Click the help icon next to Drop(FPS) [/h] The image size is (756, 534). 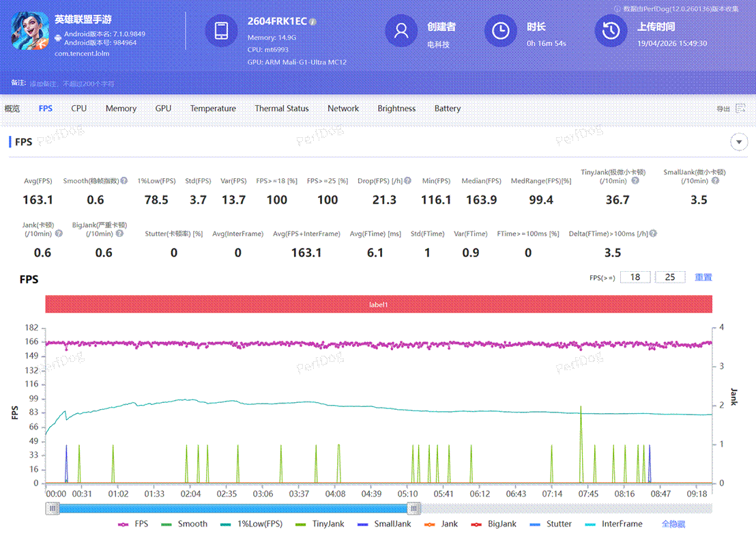point(407,181)
